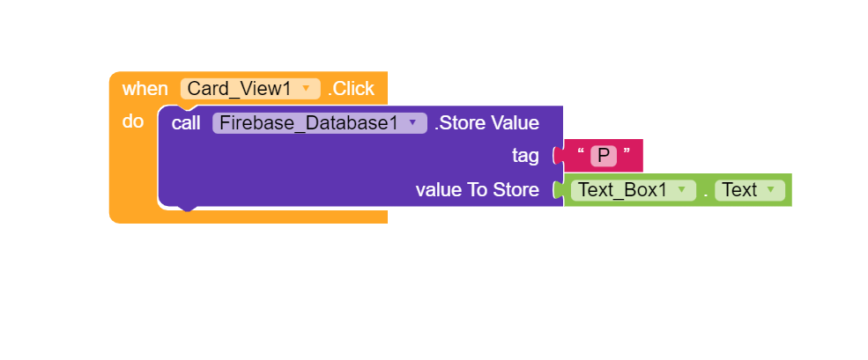Select the "do" section of the event block

(x=133, y=122)
